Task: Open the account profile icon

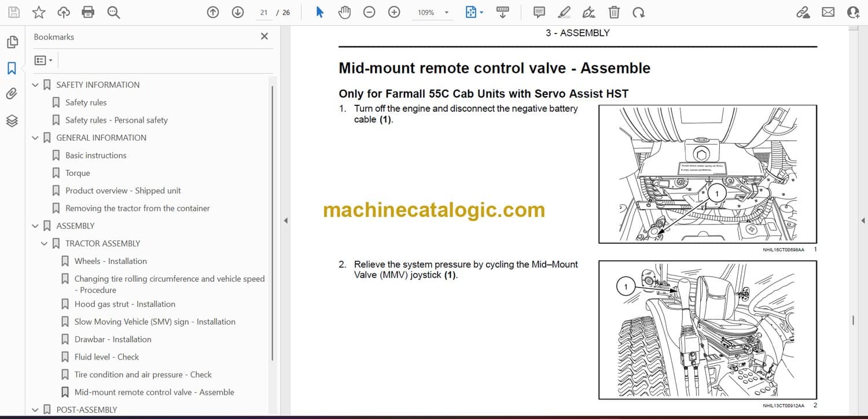Action: click(x=853, y=12)
